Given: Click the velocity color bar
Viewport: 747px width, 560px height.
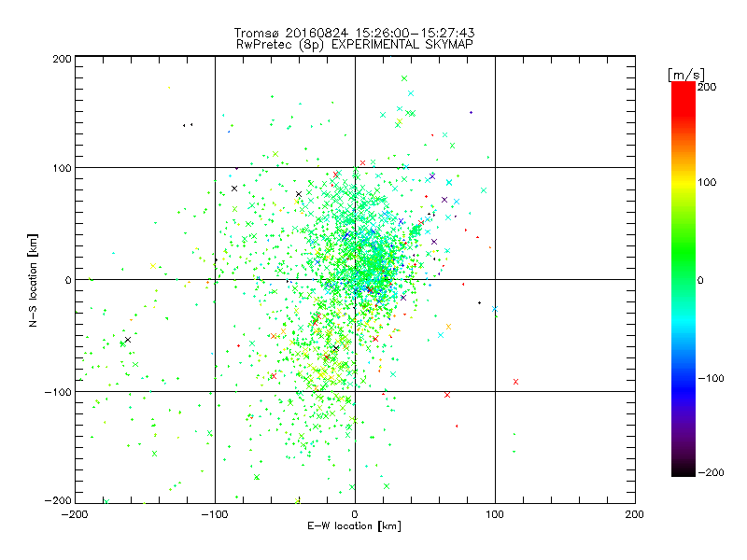Looking at the screenshot, I should click(684, 279).
